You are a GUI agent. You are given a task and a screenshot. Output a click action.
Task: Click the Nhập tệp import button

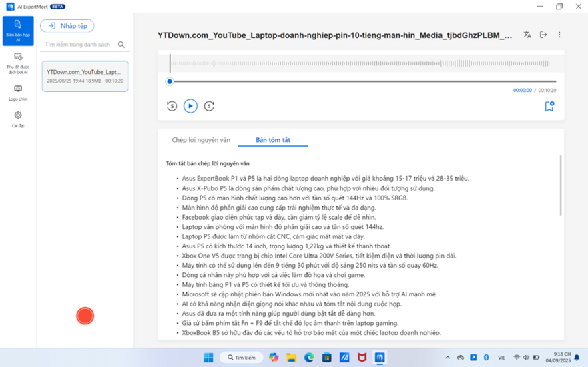(67, 26)
